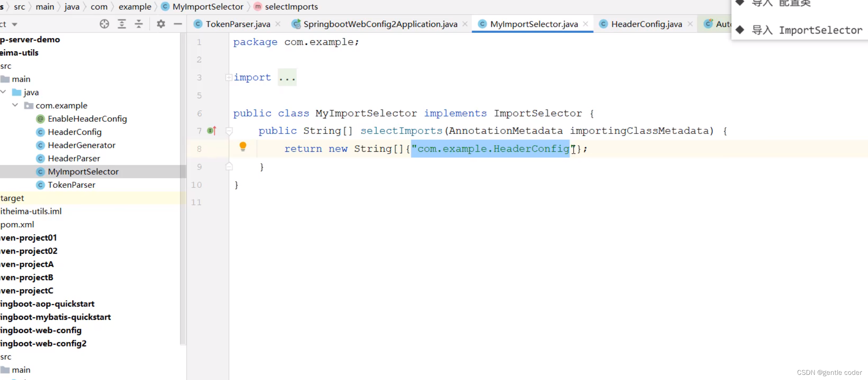Collapse the java folder in project tree
The width and height of the screenshot is (868, 380).
(4, 92)
